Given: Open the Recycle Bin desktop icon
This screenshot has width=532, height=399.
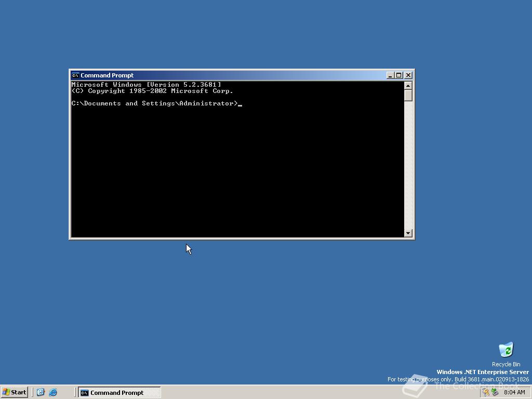Looking at the screenshot, I should (506, 350).
